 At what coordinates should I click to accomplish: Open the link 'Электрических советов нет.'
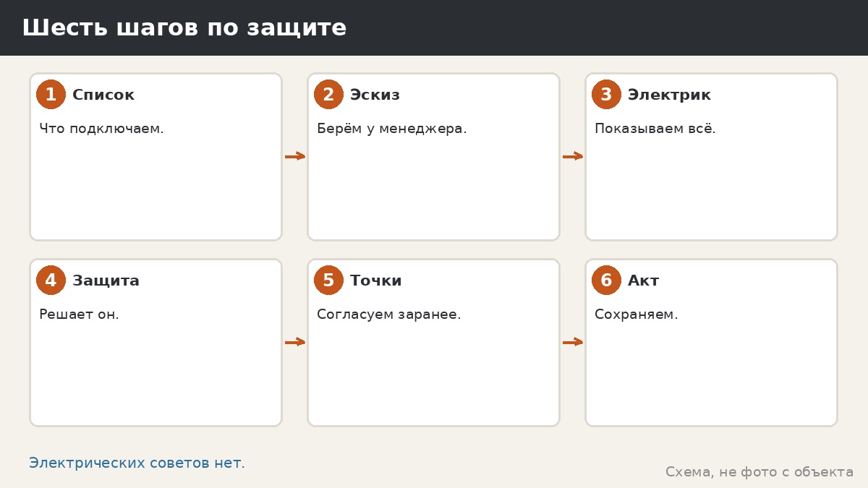tap(137, 463)
